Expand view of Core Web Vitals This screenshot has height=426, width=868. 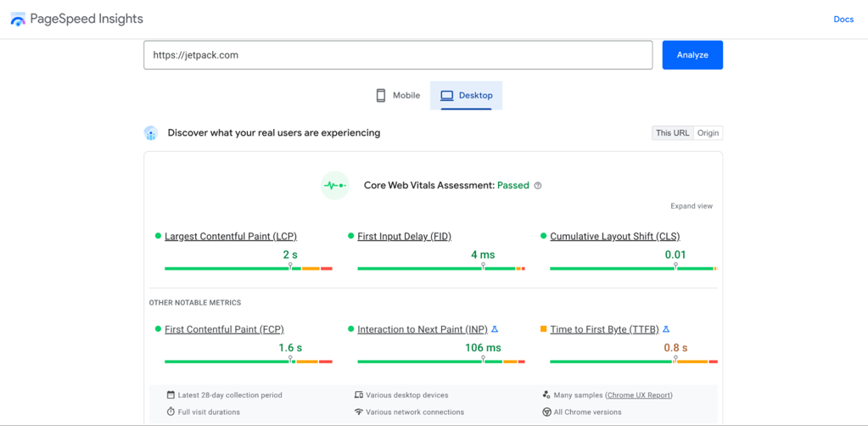pos(691,206)
